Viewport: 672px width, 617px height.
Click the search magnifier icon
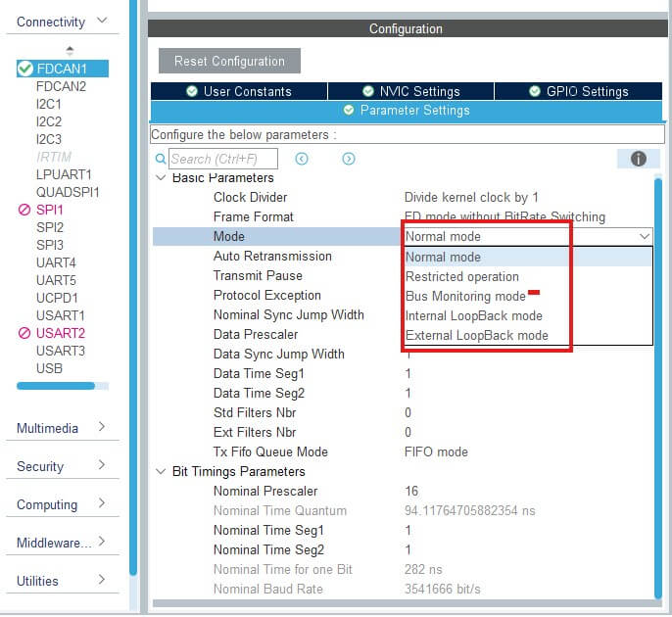pyautogui.click(x=162, y=159)
